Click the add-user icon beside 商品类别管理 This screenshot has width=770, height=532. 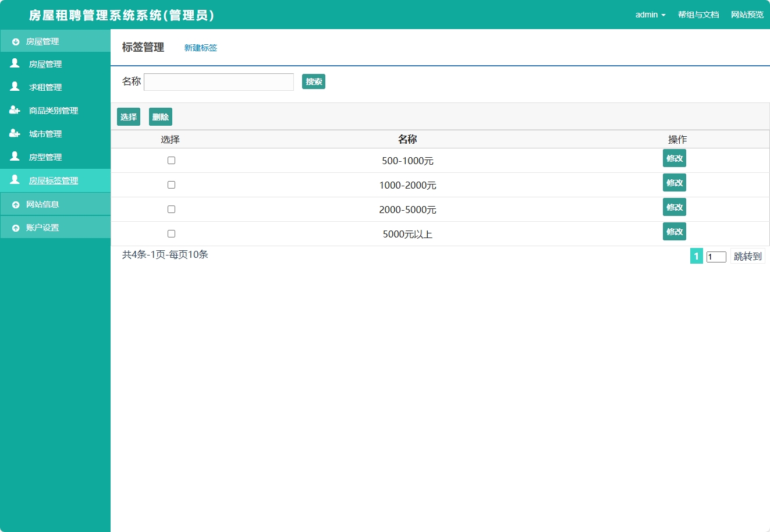(15, 110)
